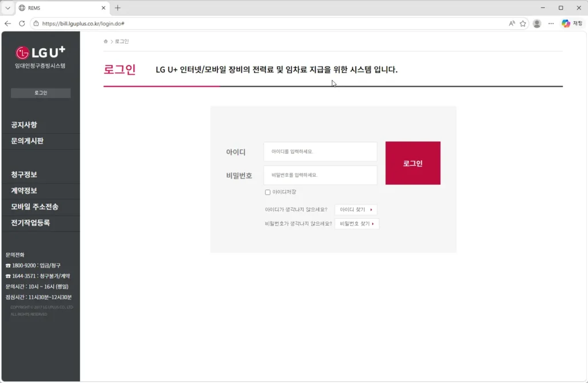
Task: Click the 비밀번호 input field
Action: coord(320,175)
